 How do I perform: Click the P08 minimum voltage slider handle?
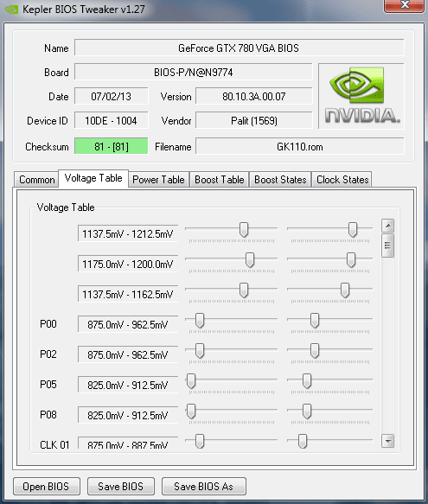pos(191,411)
